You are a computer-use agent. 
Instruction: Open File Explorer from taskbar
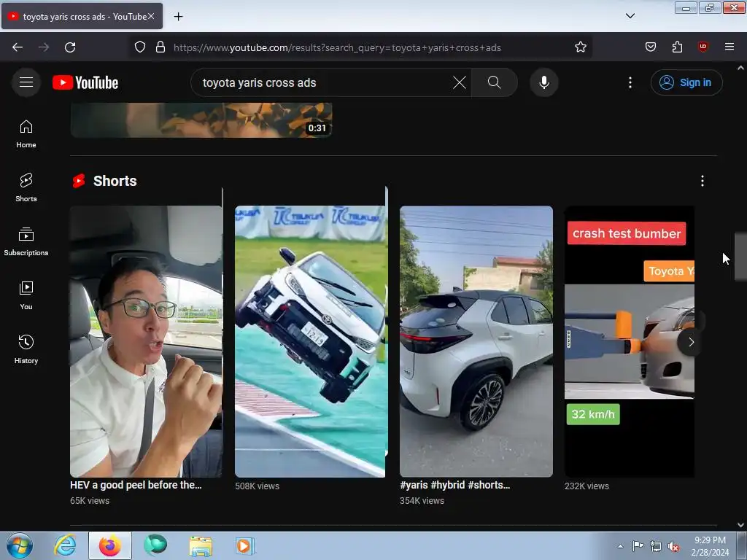(x=201, y=545)
